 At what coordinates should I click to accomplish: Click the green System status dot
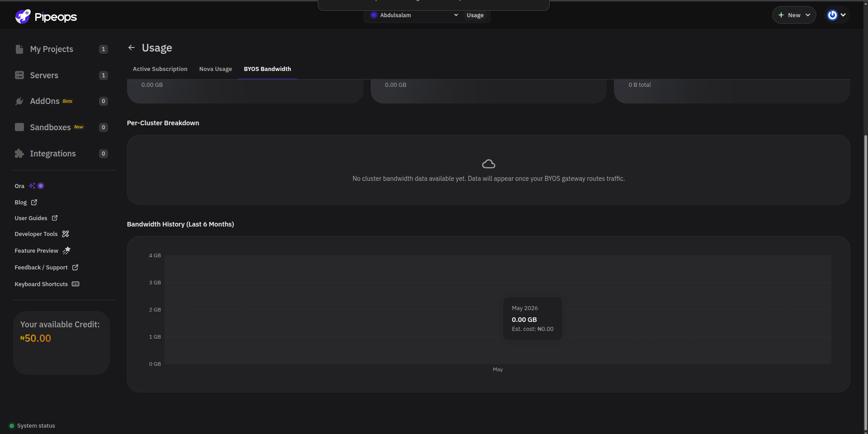[12, 426]
